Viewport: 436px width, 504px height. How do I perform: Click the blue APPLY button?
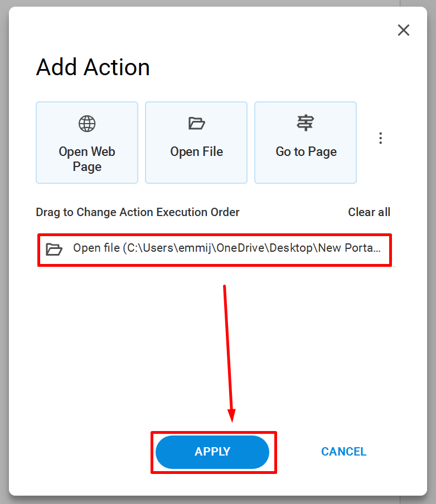pyautogui.click(x=212, y=452)
